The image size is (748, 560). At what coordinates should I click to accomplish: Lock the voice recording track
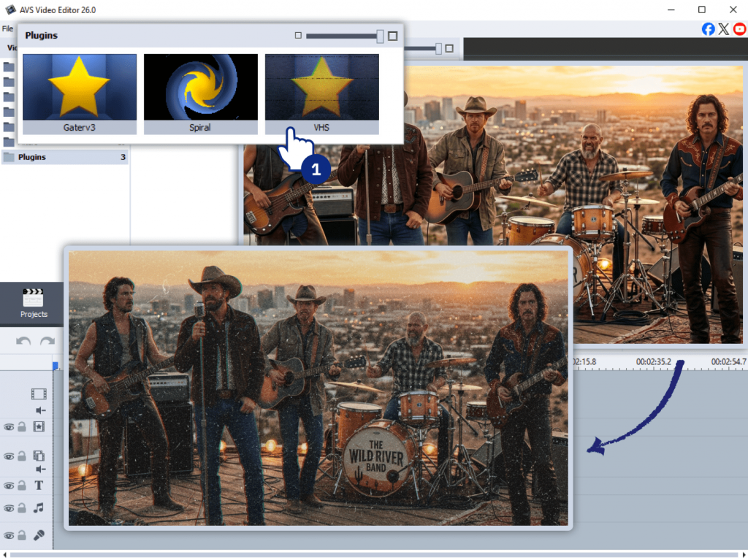pos(22,536)
